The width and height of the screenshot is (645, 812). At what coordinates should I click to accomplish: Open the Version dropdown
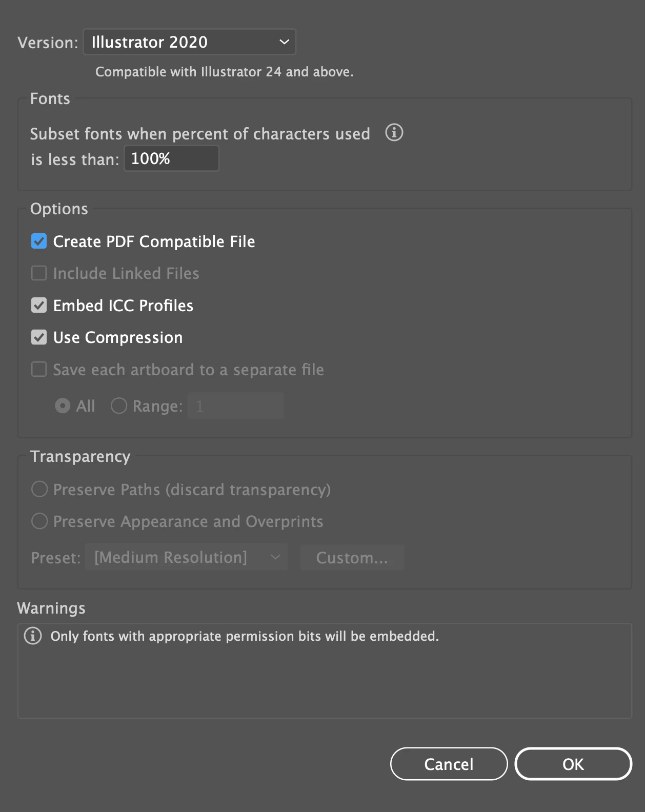click(189, 42)
